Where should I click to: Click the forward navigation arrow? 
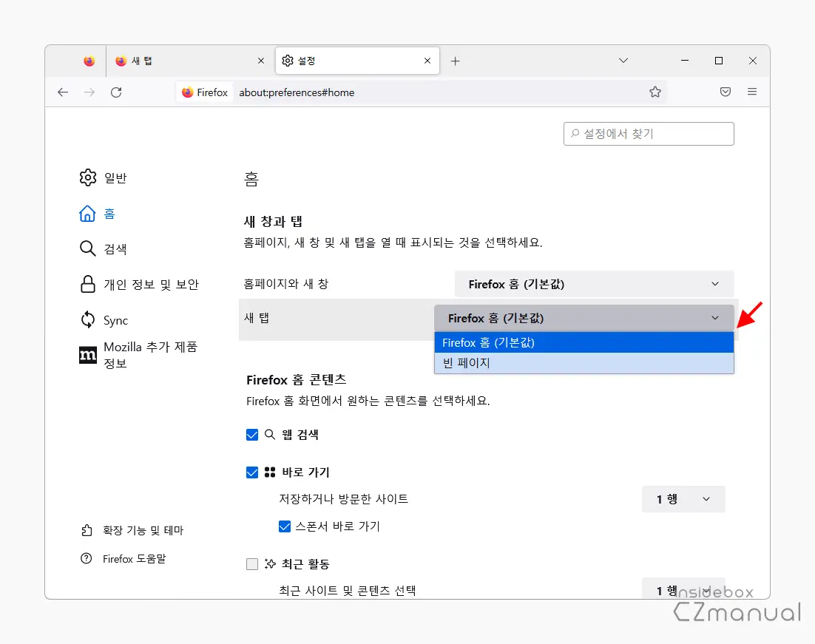coord(89,92)
